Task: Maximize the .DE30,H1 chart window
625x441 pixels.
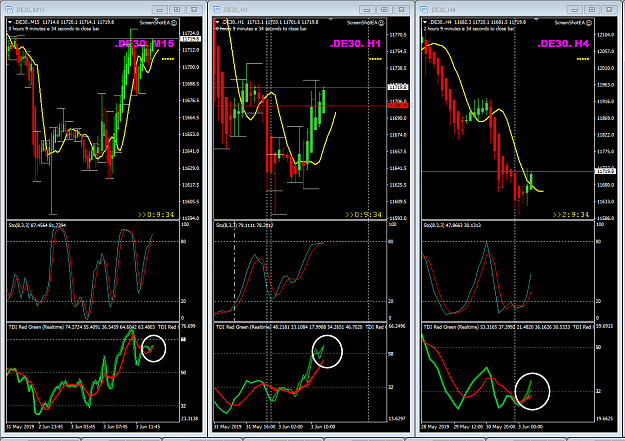Action: point(384,10)
